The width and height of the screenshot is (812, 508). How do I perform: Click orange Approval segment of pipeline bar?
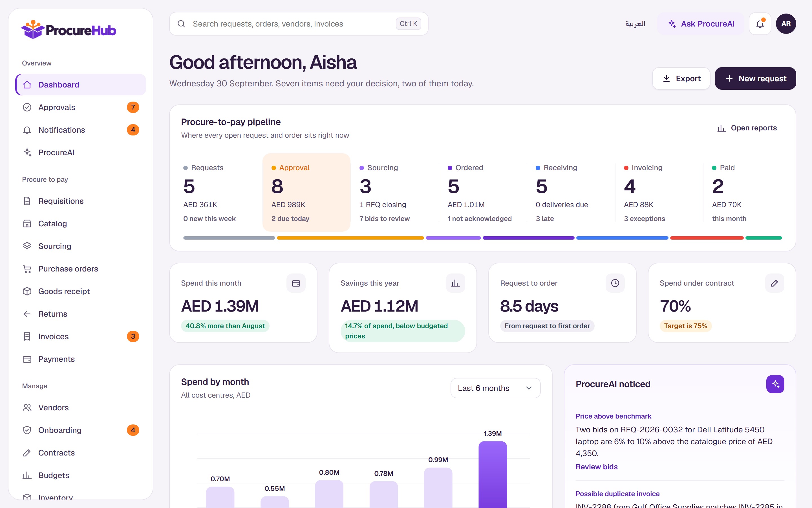tap(350, 238)
